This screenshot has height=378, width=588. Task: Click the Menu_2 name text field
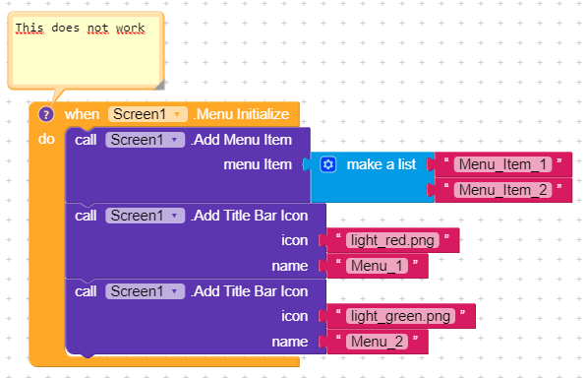pos(377,342)
